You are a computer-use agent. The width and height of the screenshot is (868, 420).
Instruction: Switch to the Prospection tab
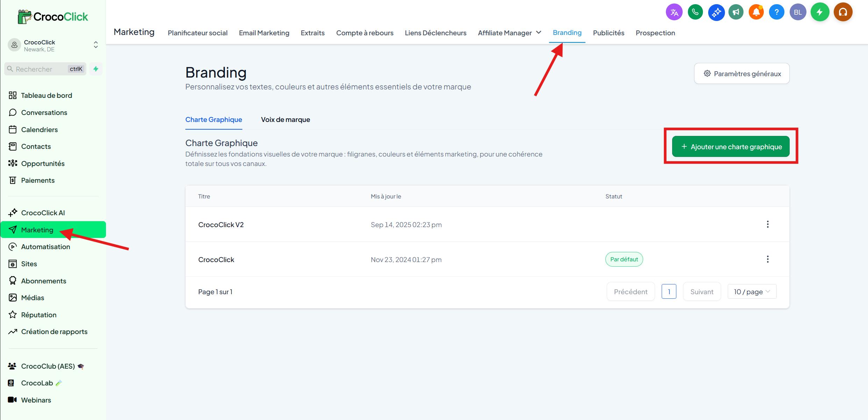pyautogui.click(x=655, y=33)
